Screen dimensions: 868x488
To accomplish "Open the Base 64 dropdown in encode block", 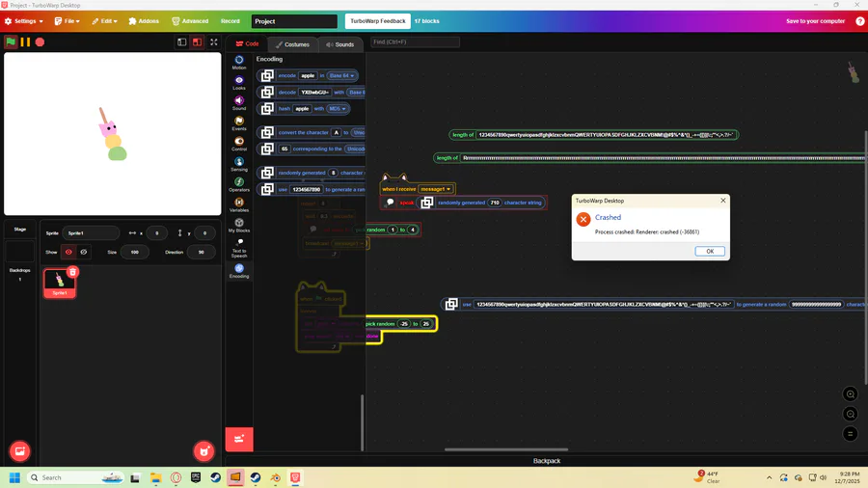I will click(341, 76).
